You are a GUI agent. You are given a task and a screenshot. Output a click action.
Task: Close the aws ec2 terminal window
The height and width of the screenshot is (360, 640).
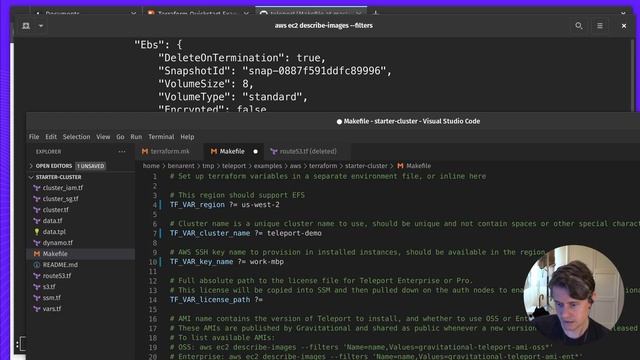pyautogui.click(x=624, y=26)
